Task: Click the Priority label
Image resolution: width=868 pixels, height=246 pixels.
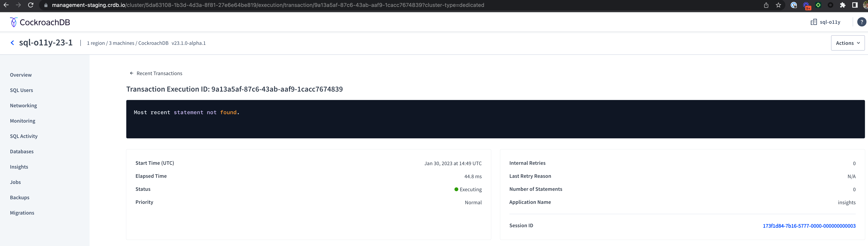Action: click(x=144, y=202)
